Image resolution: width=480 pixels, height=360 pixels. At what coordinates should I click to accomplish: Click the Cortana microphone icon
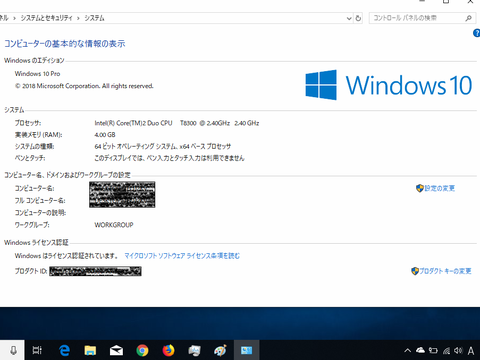pos(13,350)
